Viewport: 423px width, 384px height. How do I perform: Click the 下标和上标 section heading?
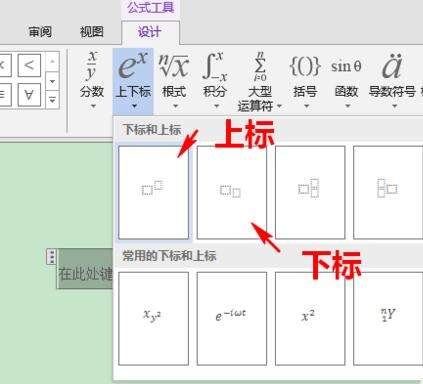coord(152,130)
